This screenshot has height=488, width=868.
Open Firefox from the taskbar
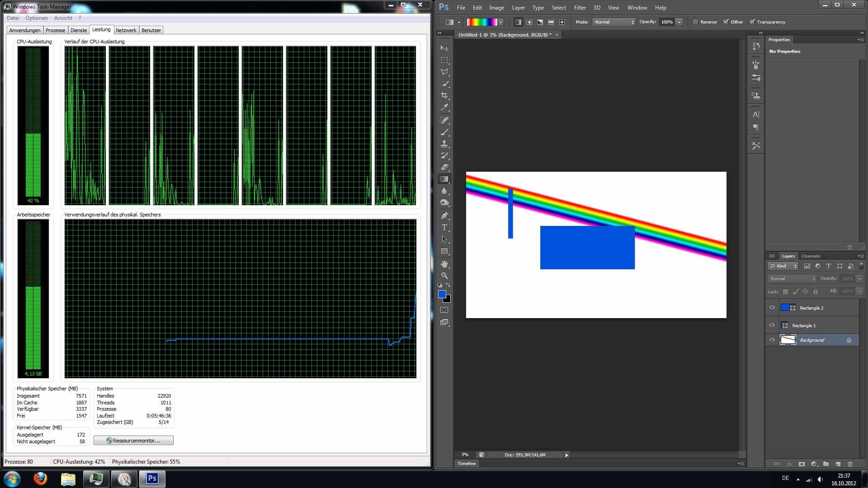pyautogui.click(x=40, y=479)
